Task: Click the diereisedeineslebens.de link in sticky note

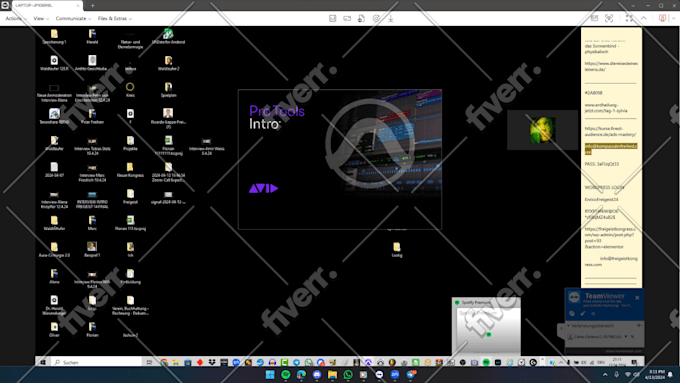Action: (x=611, y=66)
